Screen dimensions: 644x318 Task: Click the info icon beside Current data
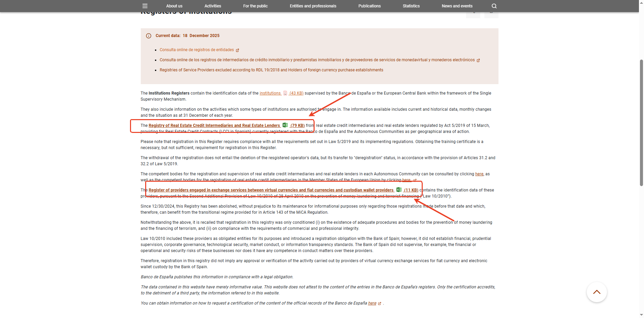click(149, 36)
